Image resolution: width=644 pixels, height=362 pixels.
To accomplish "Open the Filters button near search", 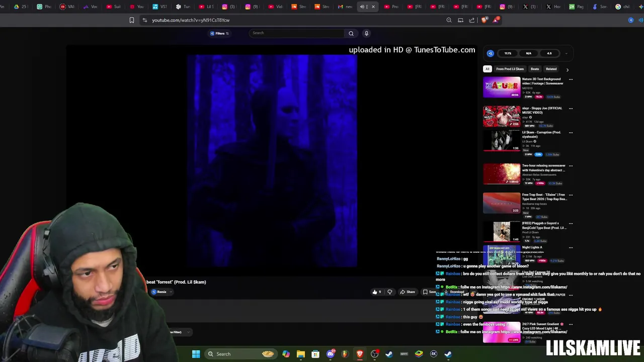I will click(219, 33).
